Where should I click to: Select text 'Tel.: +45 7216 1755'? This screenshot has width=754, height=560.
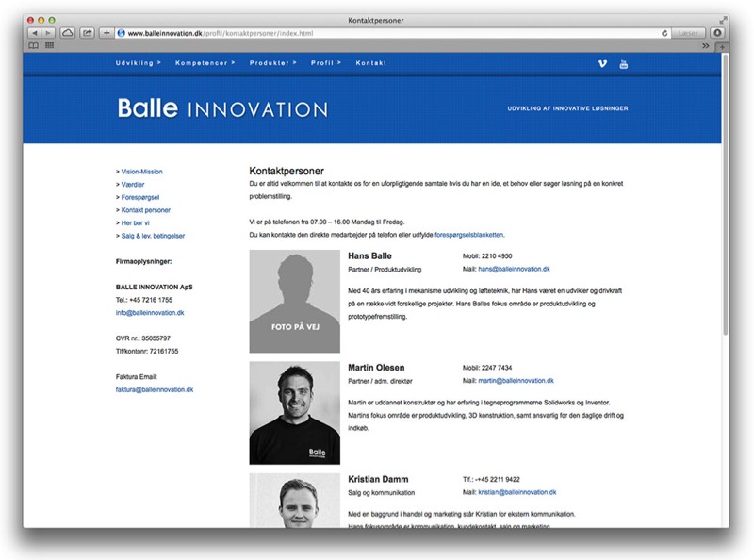coord(144,300)
